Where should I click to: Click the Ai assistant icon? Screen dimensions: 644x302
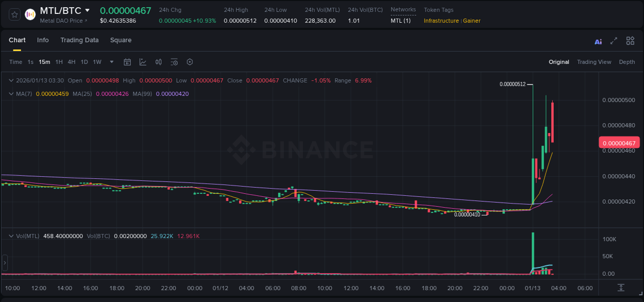[598, 41]
